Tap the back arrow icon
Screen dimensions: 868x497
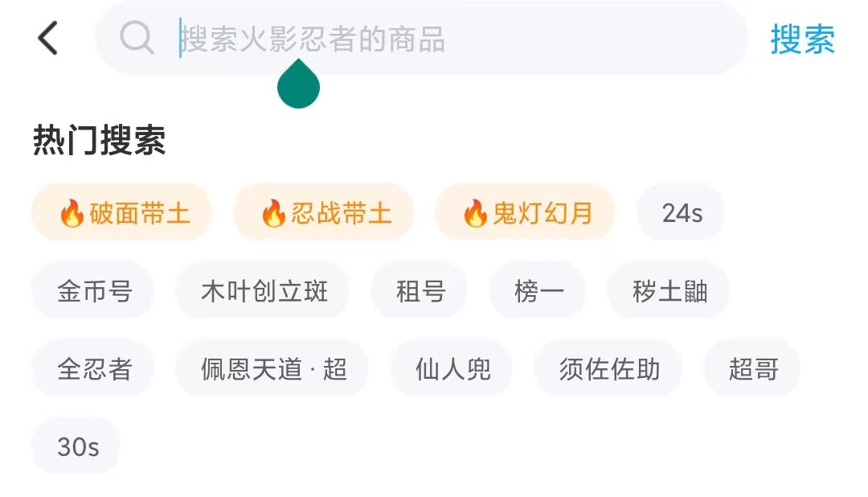click(48, 39)
